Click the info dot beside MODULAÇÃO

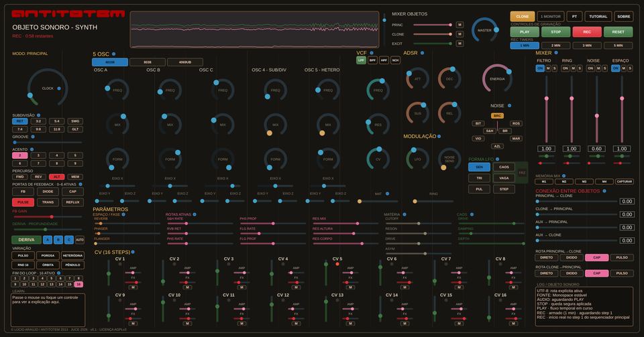pos(439,136)
